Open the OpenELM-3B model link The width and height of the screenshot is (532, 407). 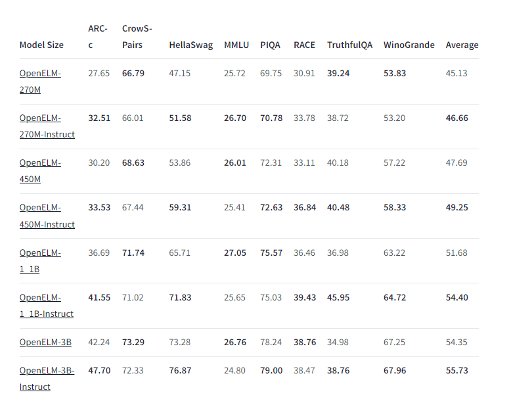coord(45,342)
